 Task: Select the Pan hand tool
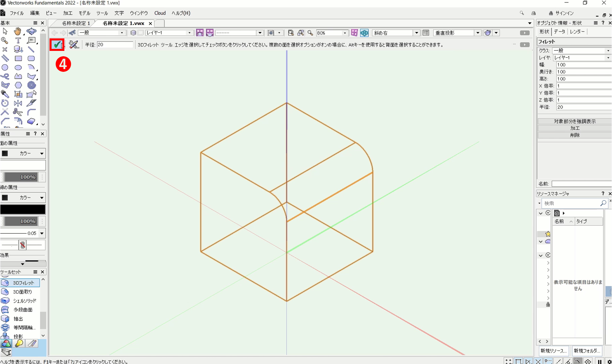(x=18, y=31)
